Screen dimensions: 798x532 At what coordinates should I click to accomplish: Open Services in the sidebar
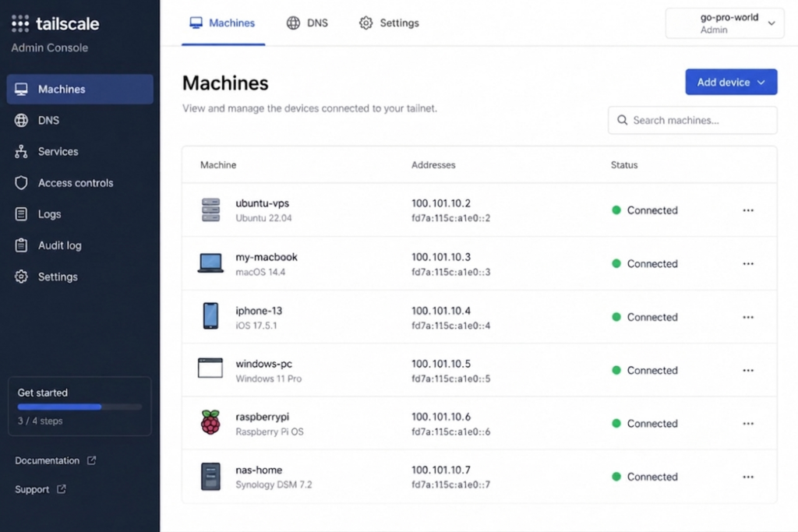pos(80,152)
